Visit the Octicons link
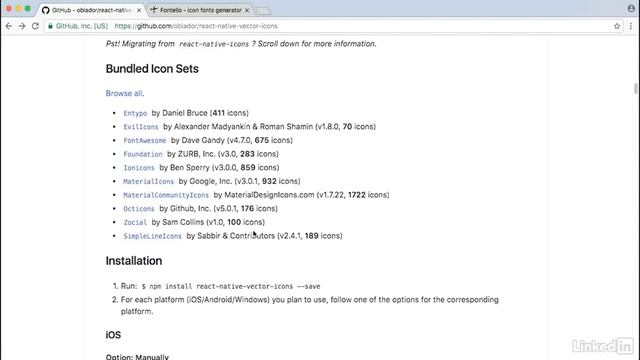Screen dimensions: 640x360 [x=139, y=209]
